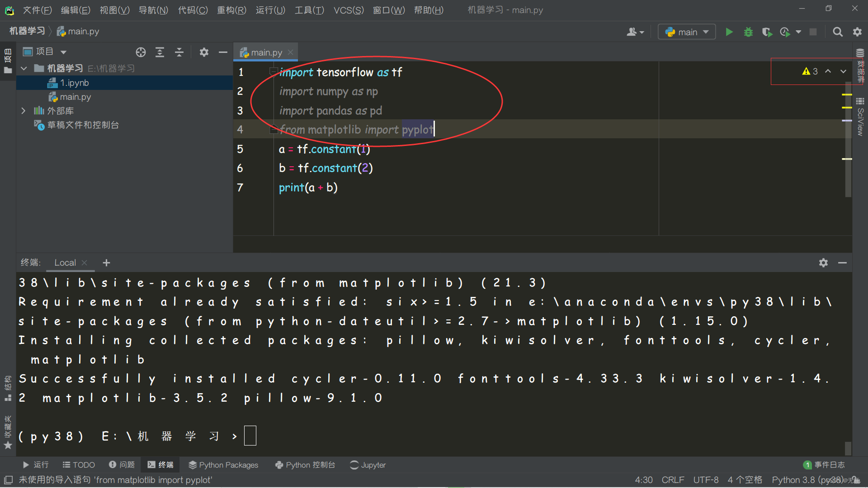Click the Debug bug icon
Screen dimensions: 868x488
(x=748, y=32)
